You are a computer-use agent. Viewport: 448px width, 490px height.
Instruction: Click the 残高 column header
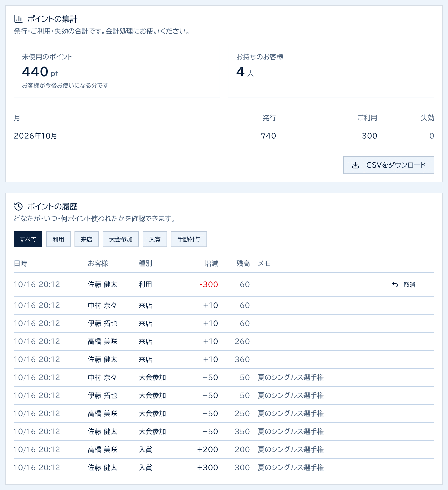click(x=243, y=264)
